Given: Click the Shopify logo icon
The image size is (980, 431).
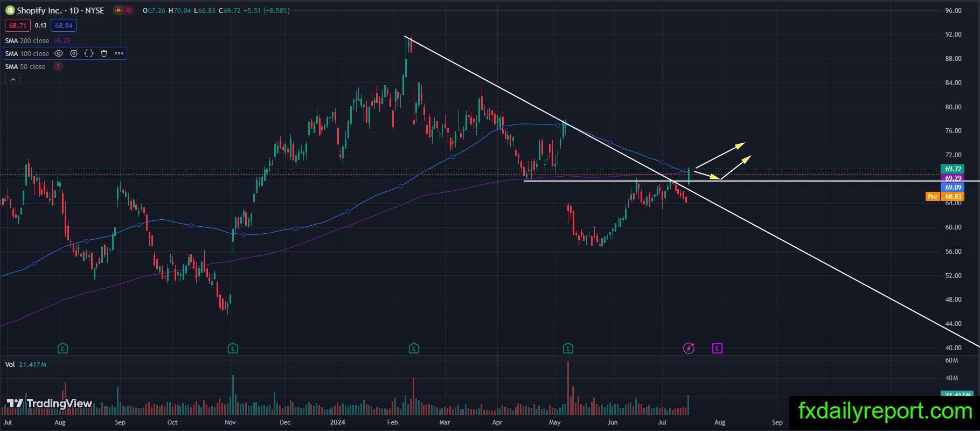Looking at the screenshot, I should click(x=10, y=11).
